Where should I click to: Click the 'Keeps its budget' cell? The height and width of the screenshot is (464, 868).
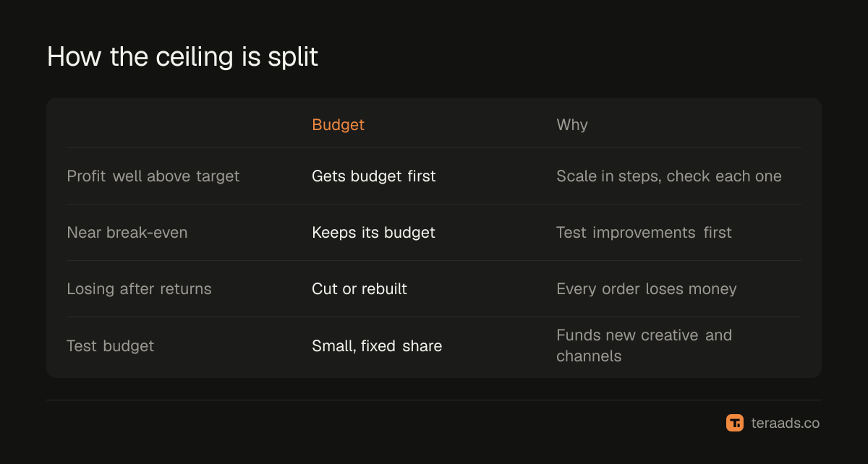click(373, 232)
